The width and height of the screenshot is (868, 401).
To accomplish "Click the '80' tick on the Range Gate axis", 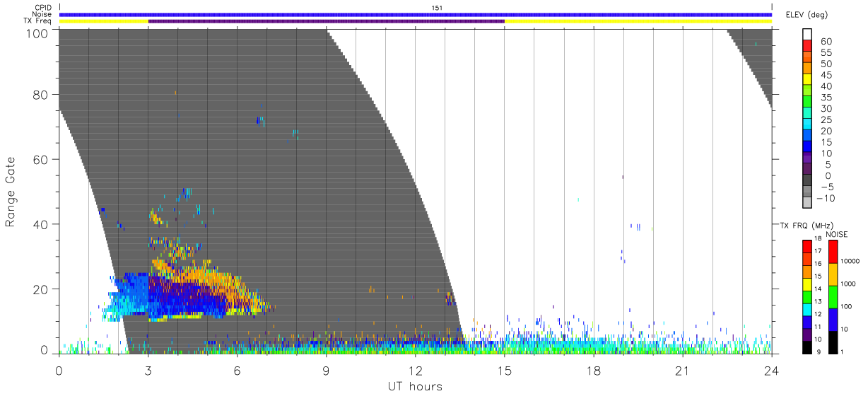I will pos(40,95).
